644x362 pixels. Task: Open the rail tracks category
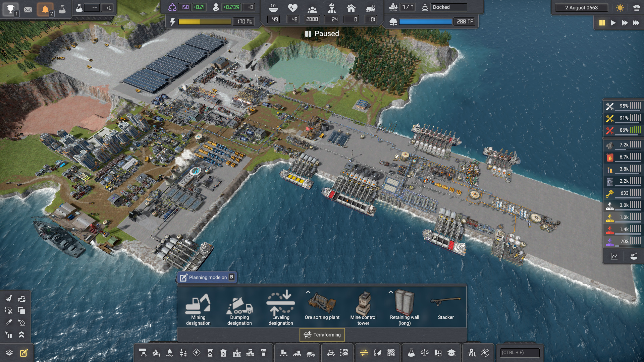tap(331, 353)
